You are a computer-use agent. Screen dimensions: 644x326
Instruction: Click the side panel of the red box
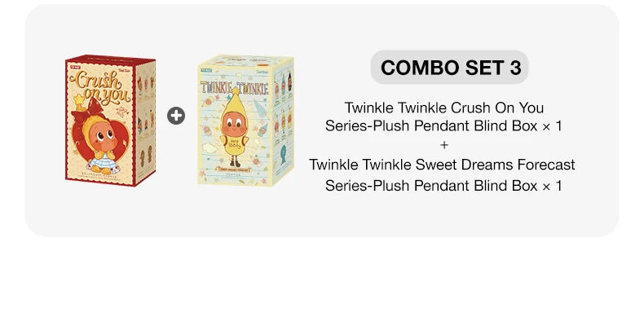[x=143, y=122]
